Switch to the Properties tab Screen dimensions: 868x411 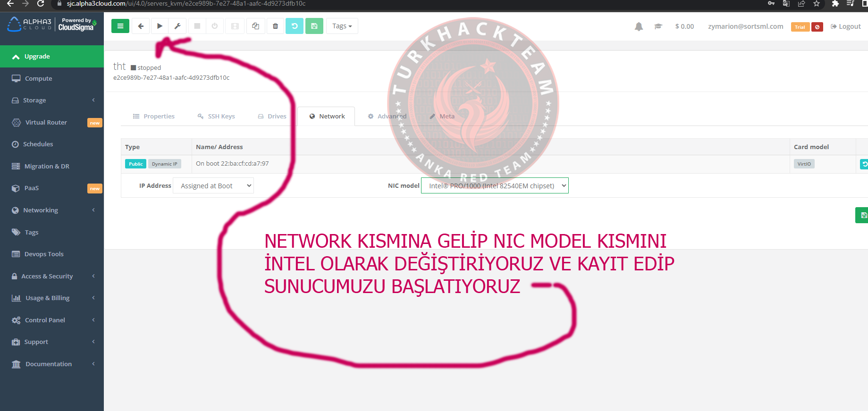click(154, 116)
